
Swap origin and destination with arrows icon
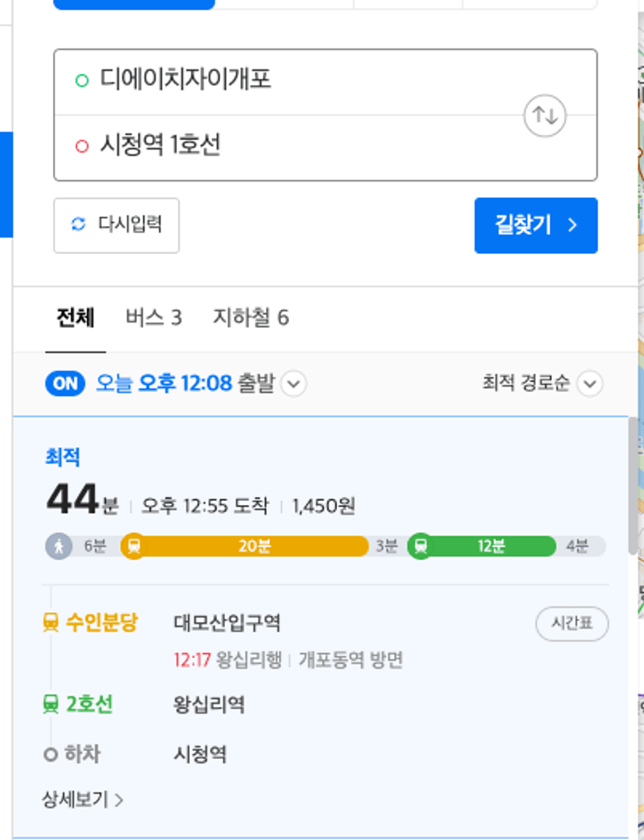(544, 115)
